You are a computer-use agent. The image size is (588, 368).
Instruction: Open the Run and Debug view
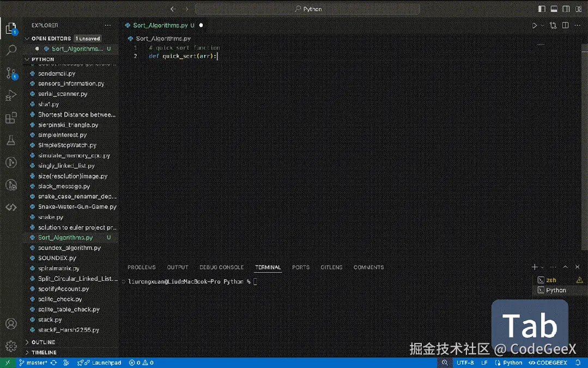11,96
